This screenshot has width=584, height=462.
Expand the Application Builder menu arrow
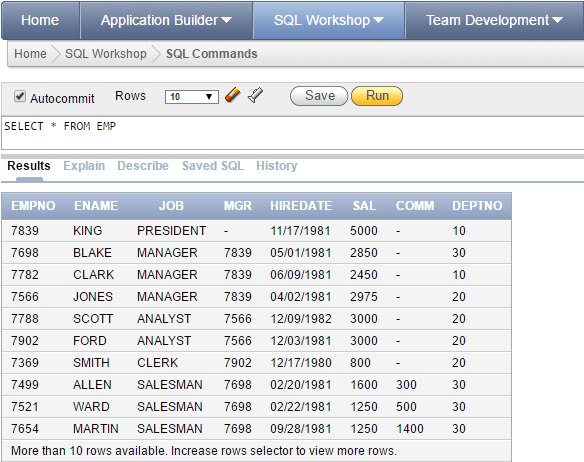(226, 20)
